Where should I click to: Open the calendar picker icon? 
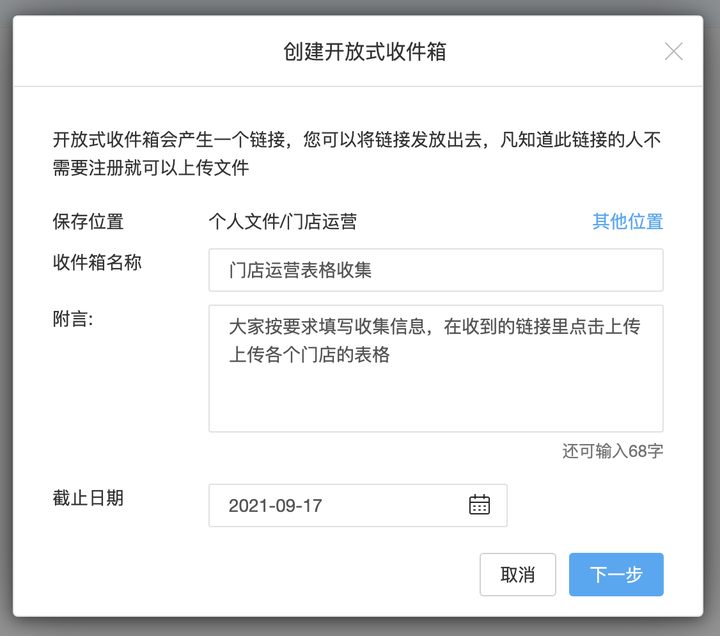point(479,505)
